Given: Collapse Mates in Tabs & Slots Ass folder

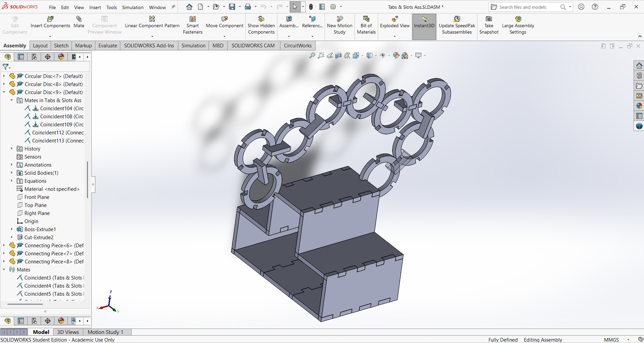Looking at the screenshot, I should point(12,100).
